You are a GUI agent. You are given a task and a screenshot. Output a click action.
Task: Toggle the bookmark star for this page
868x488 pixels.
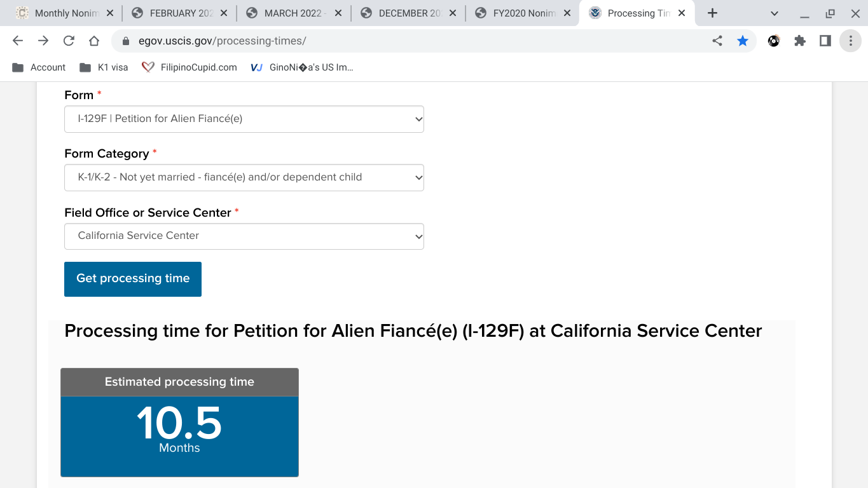(743, 41)
